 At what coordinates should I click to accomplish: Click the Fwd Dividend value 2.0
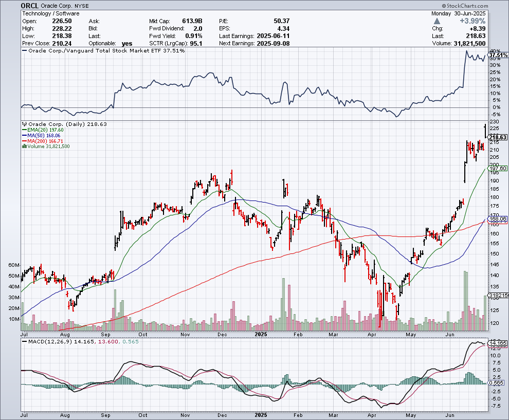tap(198, 29)
